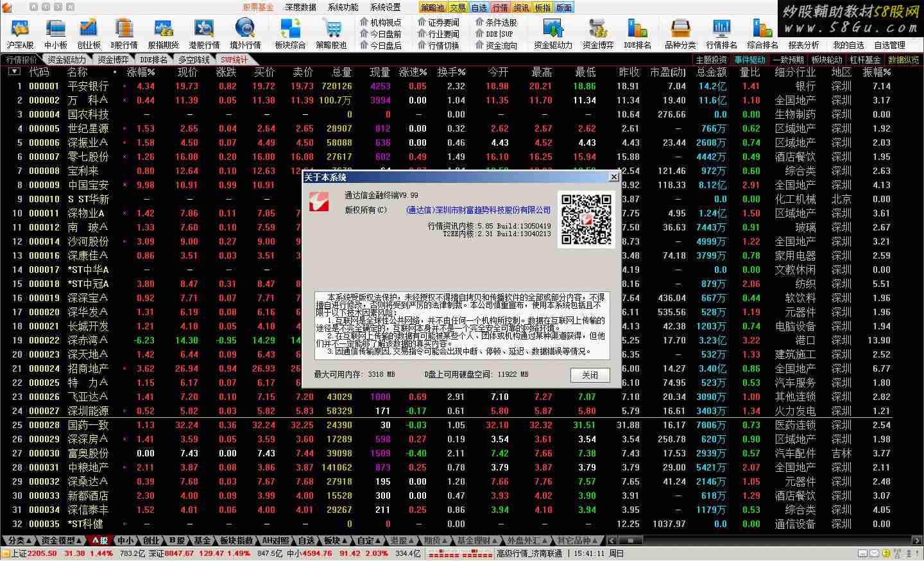Close the 关于本系统 dialog with 关闭
Image resolution: width=924 pixels, height=561 pixels.
590,375
